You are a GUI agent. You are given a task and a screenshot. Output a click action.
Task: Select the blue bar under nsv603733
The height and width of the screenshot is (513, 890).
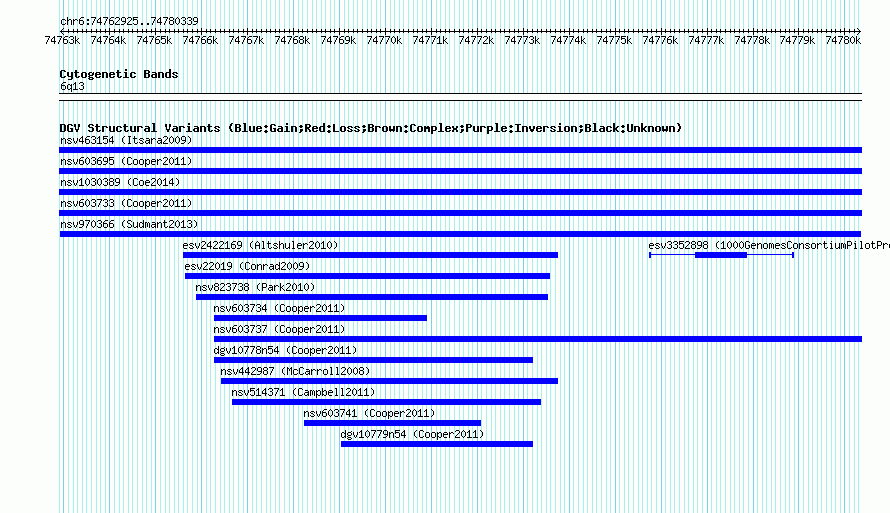click(x=460, y=213)
